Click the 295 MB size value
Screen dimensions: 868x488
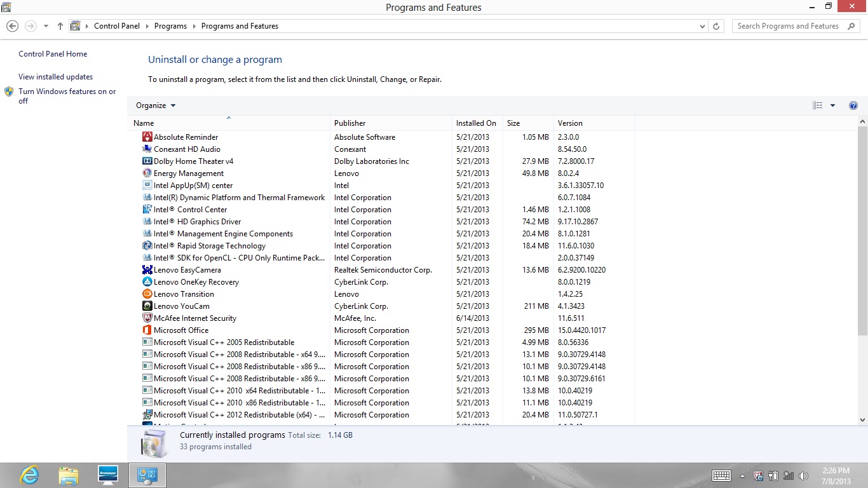point(536,330)
